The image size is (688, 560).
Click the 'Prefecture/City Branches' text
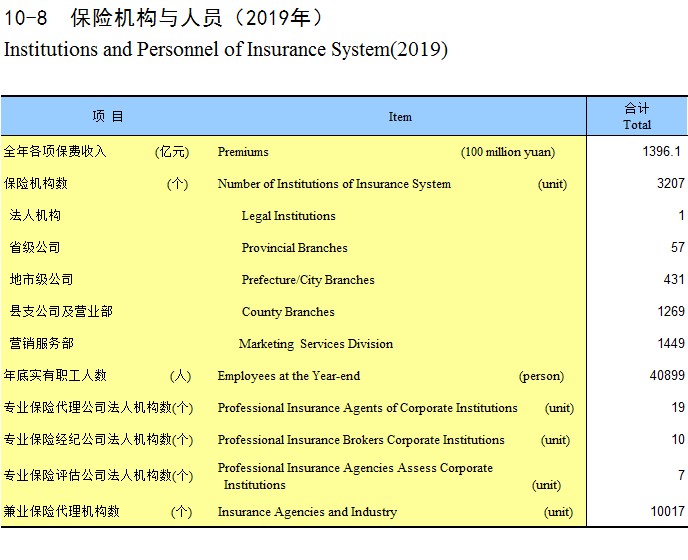pos(308,280)
